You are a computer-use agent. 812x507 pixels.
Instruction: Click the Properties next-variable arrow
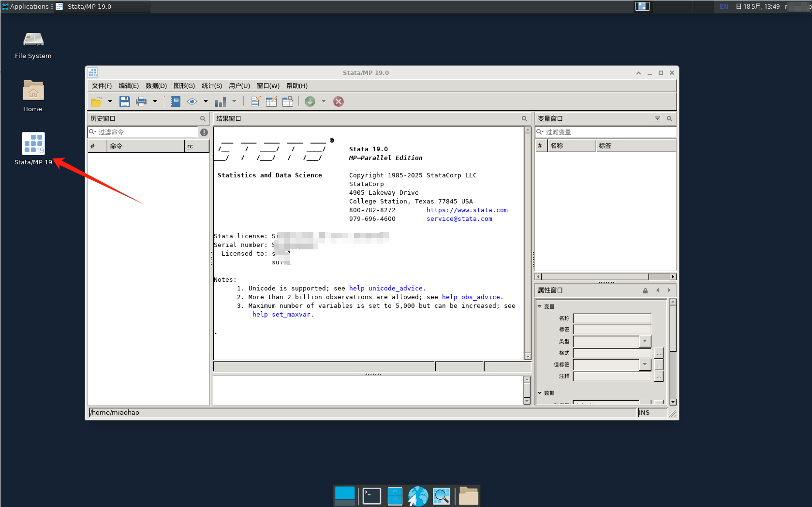pos(669,290)
